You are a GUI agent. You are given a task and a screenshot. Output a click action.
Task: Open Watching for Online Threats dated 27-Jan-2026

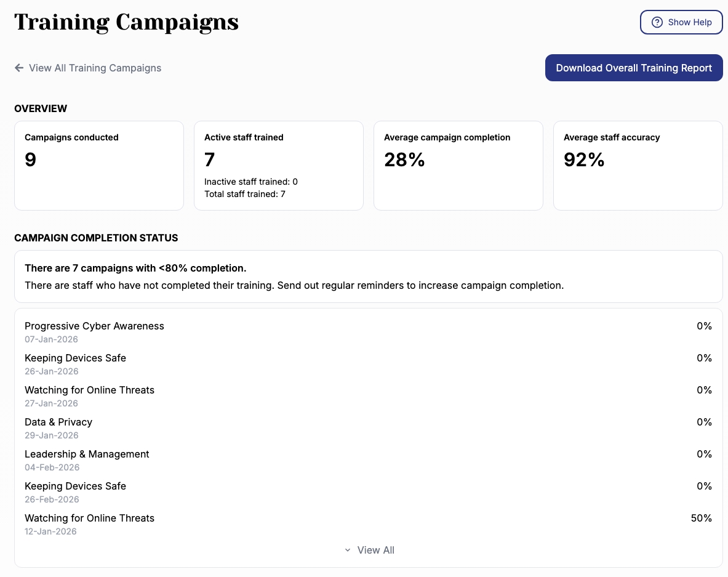point(89,390)
